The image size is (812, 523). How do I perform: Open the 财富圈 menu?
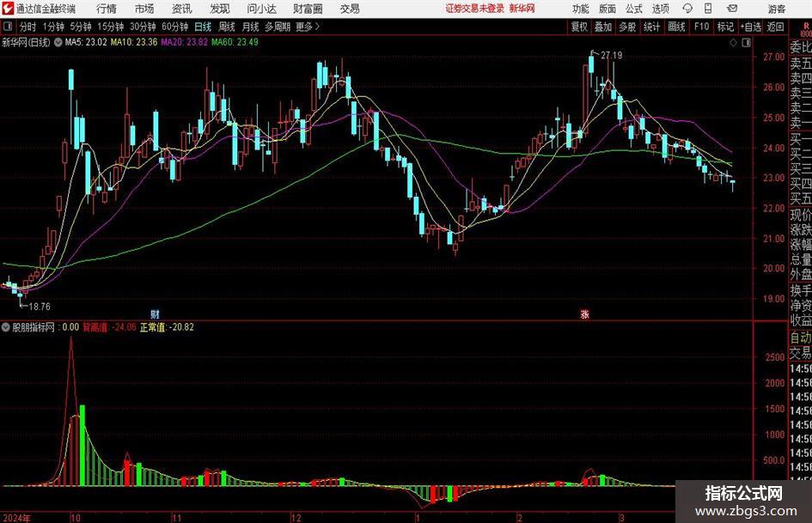click(x=308, y=9)
